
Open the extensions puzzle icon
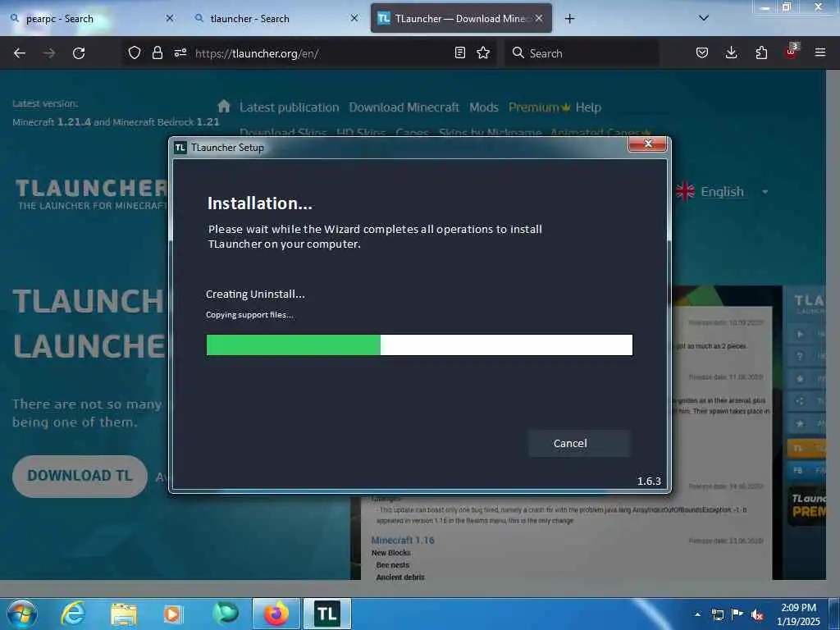coord(761,52)
